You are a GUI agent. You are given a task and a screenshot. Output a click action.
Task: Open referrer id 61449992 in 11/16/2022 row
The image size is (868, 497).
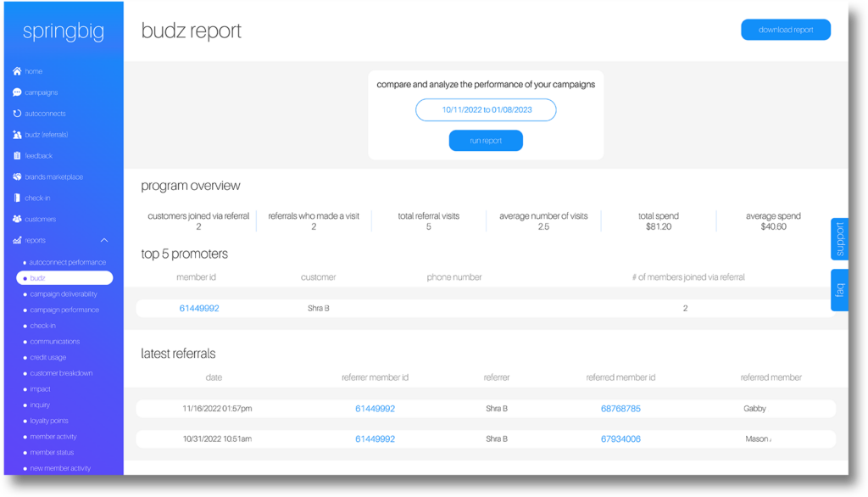375,408
